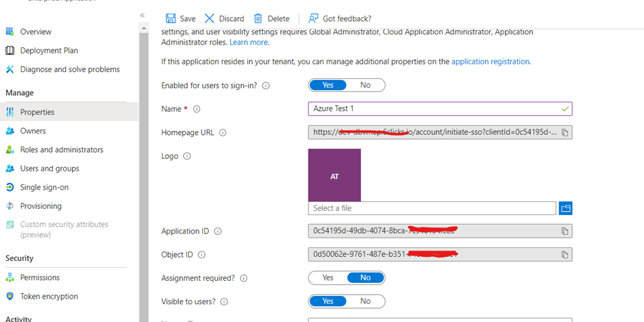Click into the Name field Azure Test 1

click(x=440, y=109)
